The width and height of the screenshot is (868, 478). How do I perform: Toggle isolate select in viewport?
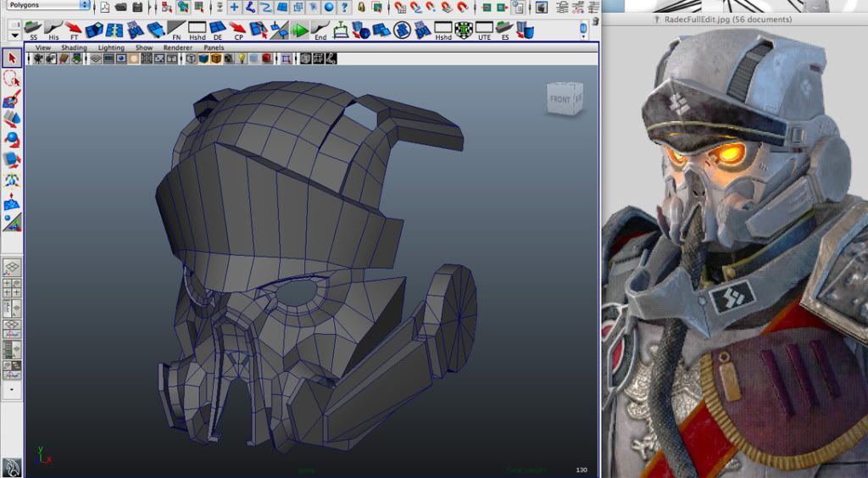coord(286,58)
